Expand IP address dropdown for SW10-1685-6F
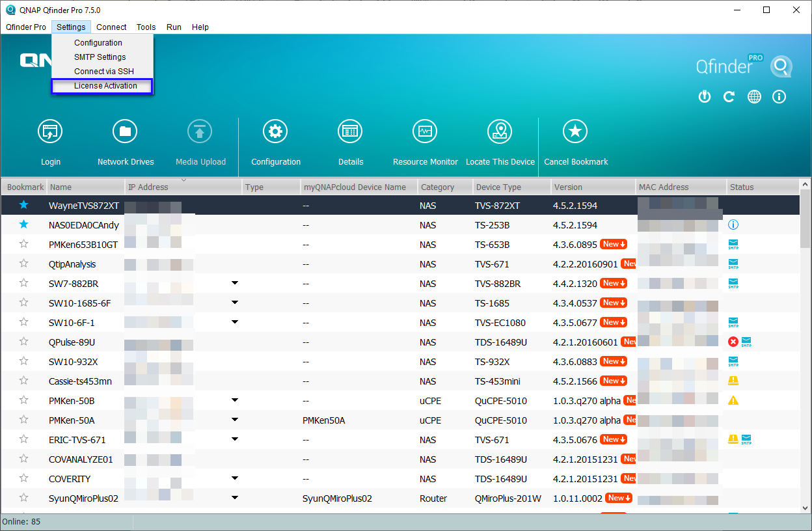 235,303
